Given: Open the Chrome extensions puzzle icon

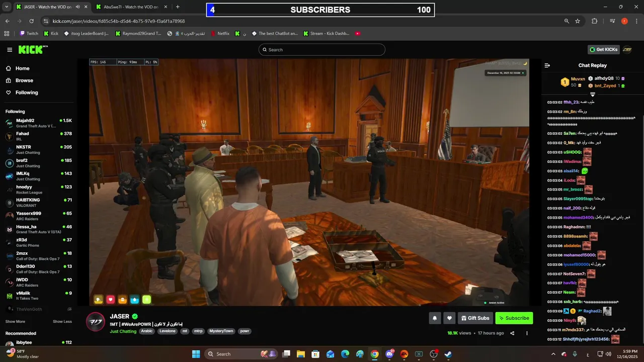Looking at the screenshot, I should [595, 21].
